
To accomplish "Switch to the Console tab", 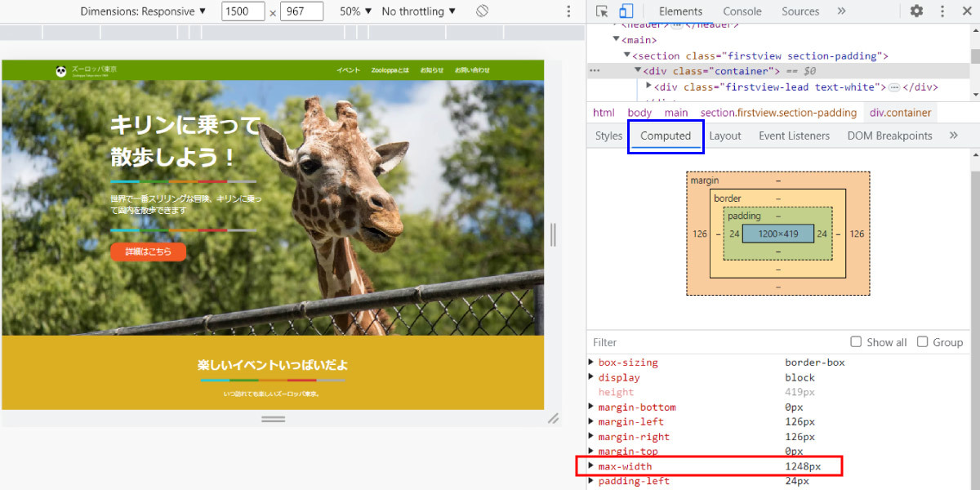I will pos(742,11).
